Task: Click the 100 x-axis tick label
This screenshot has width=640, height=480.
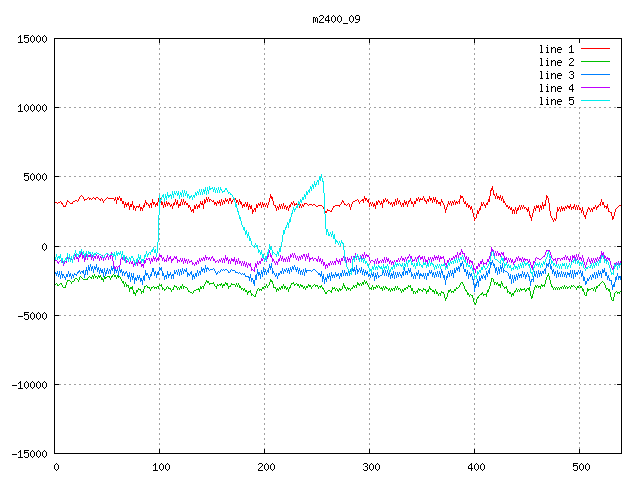Action: (160, 467)
